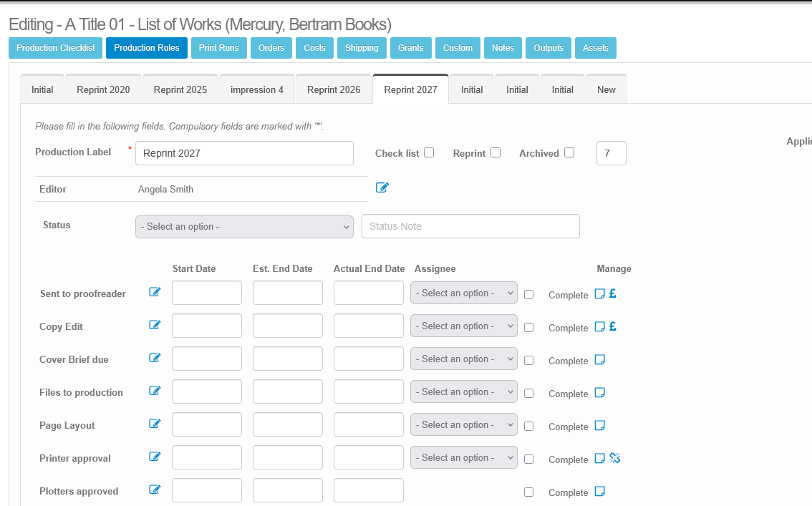Open the note icon in Plotters approved row
The width and height of the screenshot is (812, 506).
[600, 492]
